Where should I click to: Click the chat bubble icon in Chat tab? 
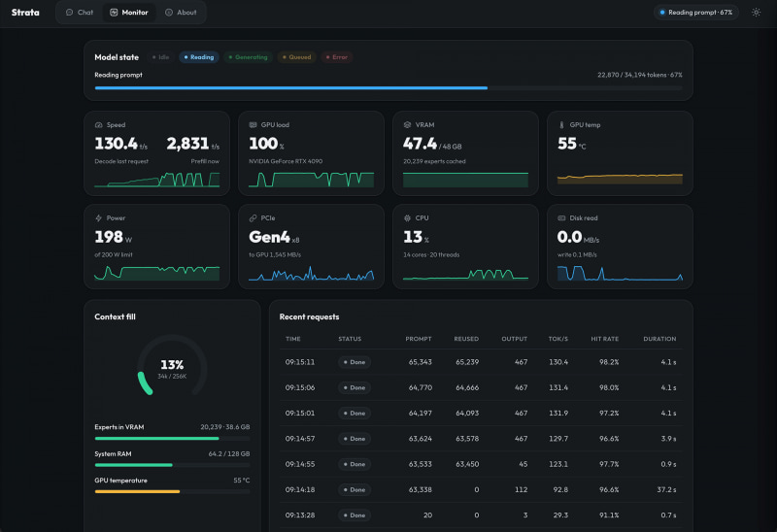pyautogui.click(x=69, y=13)
